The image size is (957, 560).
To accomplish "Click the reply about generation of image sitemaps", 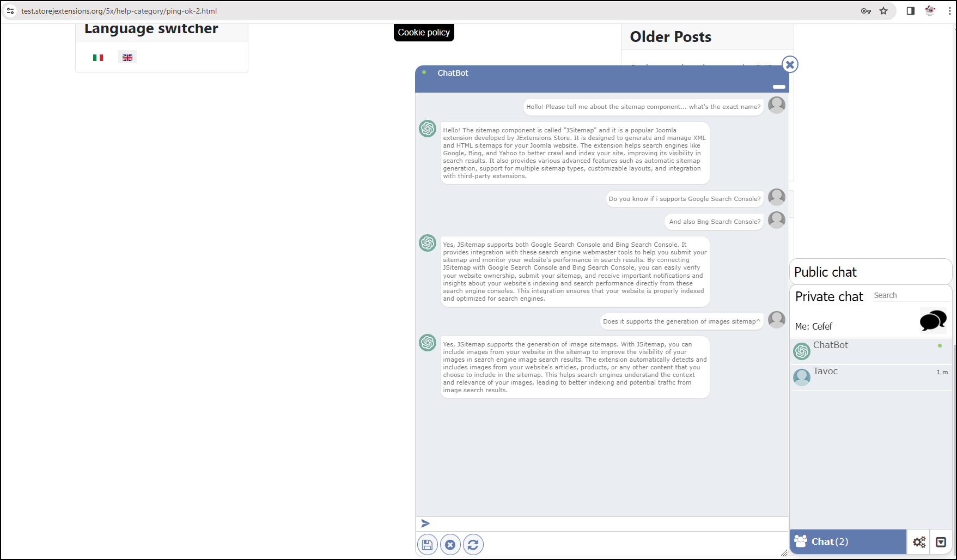I will pyautogui.click(x=575, y=367).
